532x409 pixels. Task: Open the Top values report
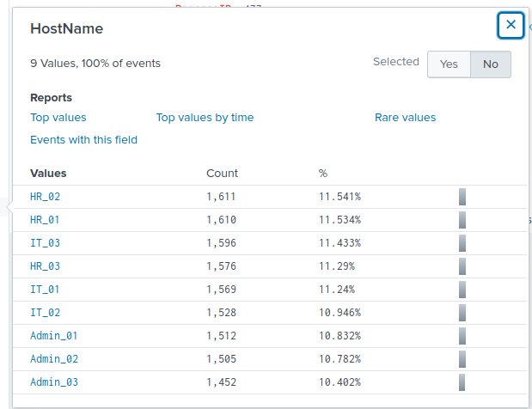pos(58,118)
